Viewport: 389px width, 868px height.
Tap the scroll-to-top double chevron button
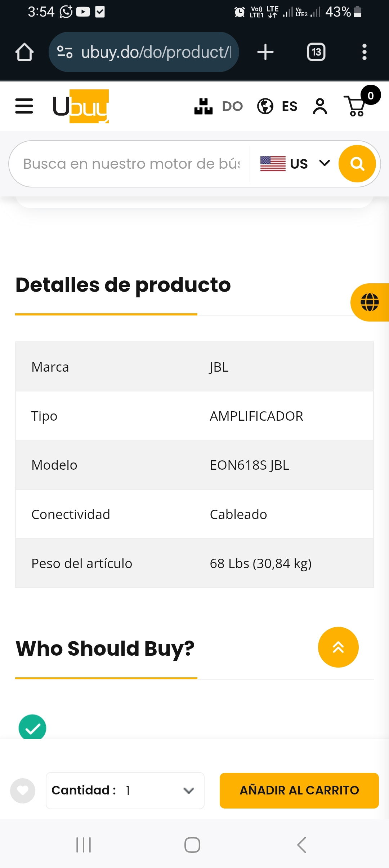click(x=338, y=647)
